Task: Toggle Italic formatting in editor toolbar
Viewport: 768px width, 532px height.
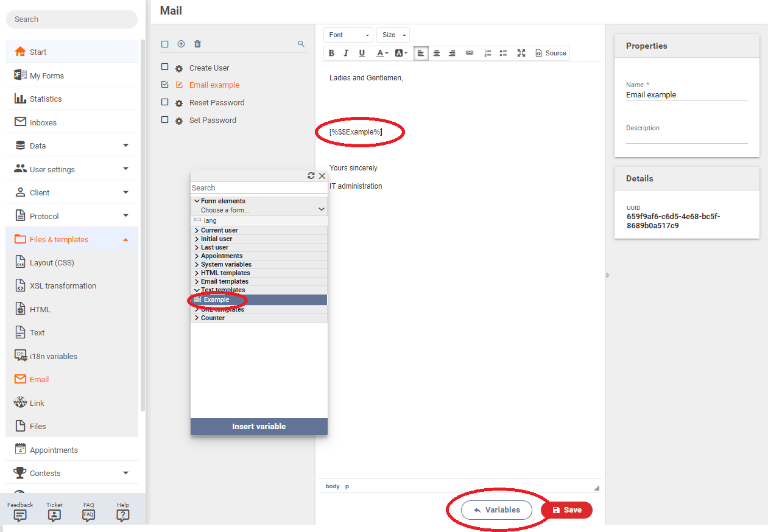Action: (x=346, y=53)
